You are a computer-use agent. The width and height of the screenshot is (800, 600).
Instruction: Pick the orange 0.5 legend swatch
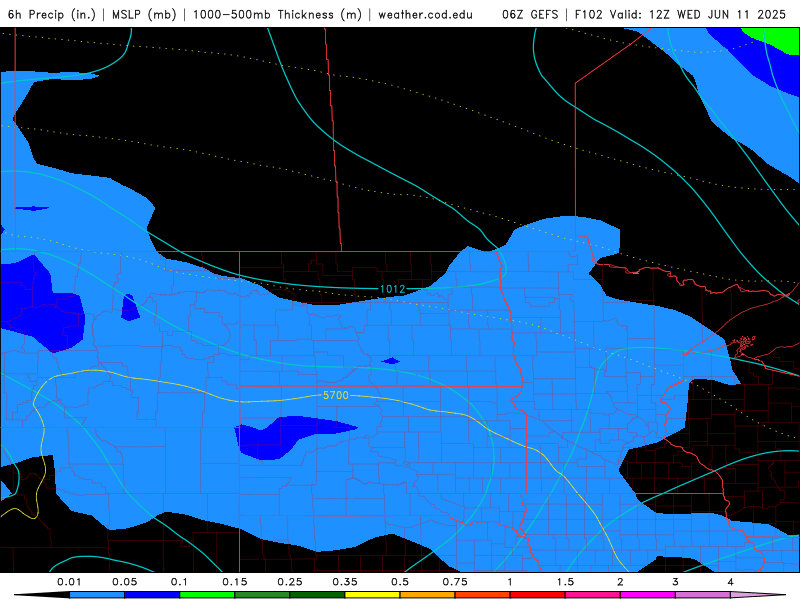click(428, 595)
